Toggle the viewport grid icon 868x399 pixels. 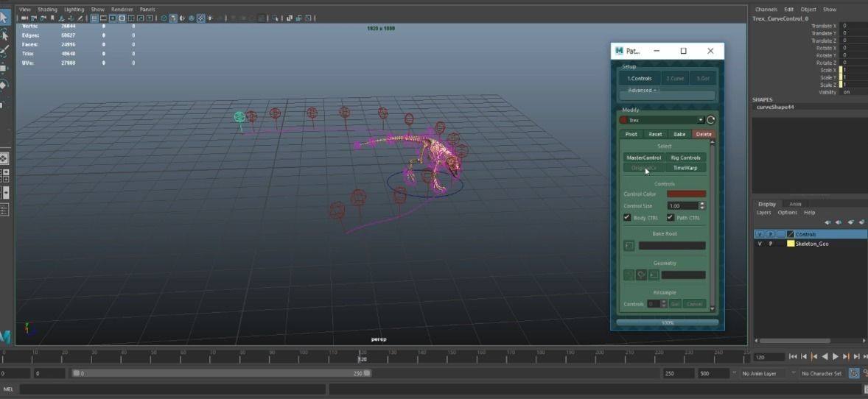[x=94, y=18]
